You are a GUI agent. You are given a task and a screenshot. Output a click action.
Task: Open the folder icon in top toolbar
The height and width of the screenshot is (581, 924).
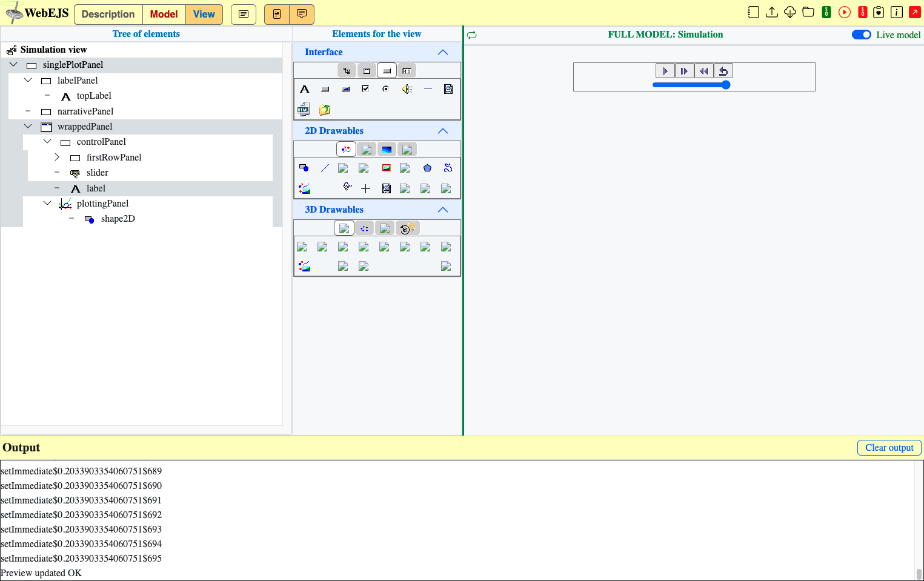click(808, 12)
